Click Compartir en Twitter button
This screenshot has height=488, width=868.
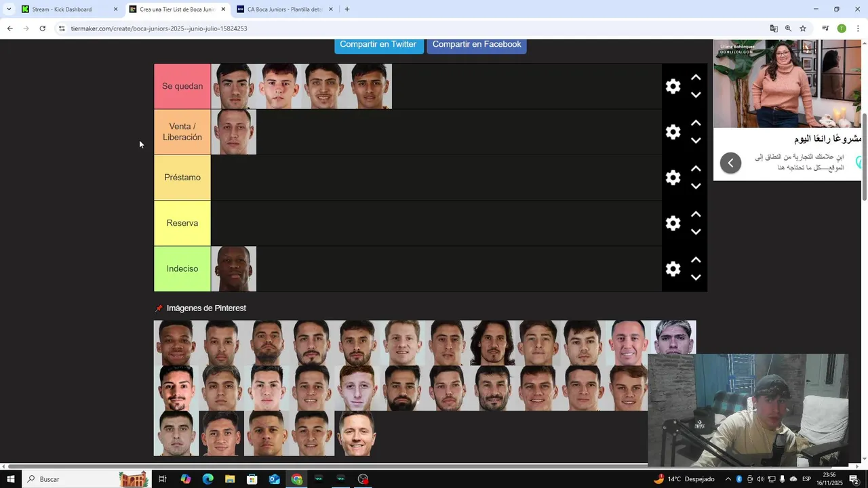tap(378, 45)
